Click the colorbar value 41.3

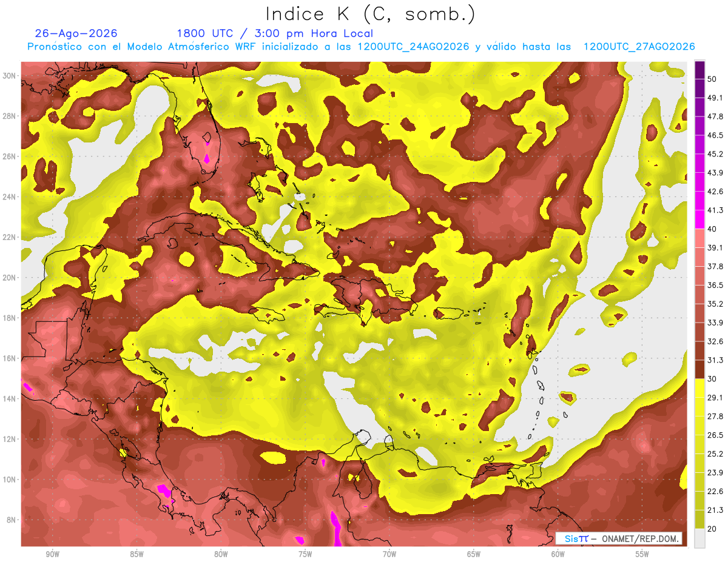(x=715, y=210)
